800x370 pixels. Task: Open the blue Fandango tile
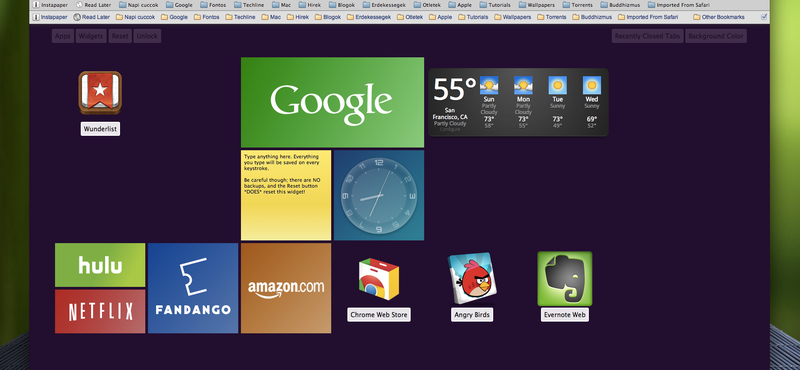click(x=193, y=288)
